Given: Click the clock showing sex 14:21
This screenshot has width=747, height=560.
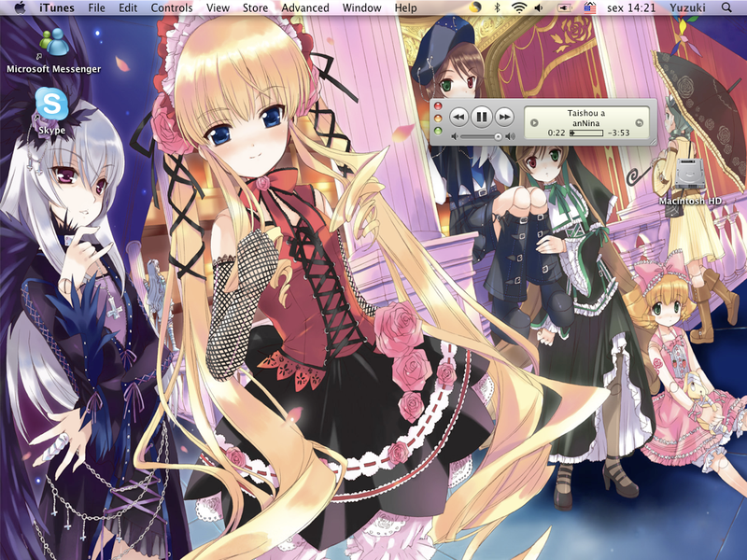Looking at the screenshot, I should click(x=631, y=7).
